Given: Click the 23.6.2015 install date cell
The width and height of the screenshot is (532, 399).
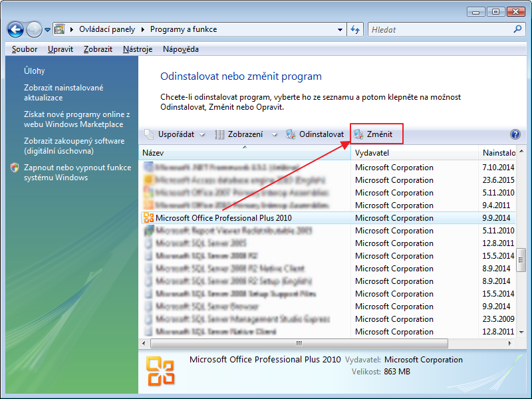Looking at the screenshot, I should click(498, 180).
